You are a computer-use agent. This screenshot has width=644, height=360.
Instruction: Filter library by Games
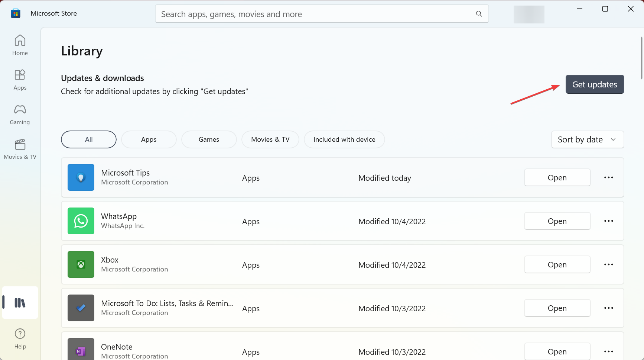pyautogui.click(x=209, y=139)
